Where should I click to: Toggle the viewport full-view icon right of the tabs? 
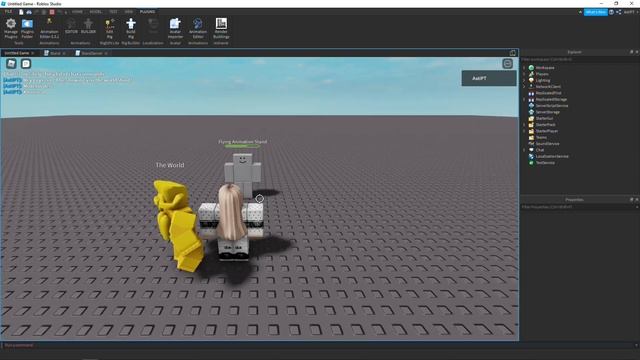513,53
